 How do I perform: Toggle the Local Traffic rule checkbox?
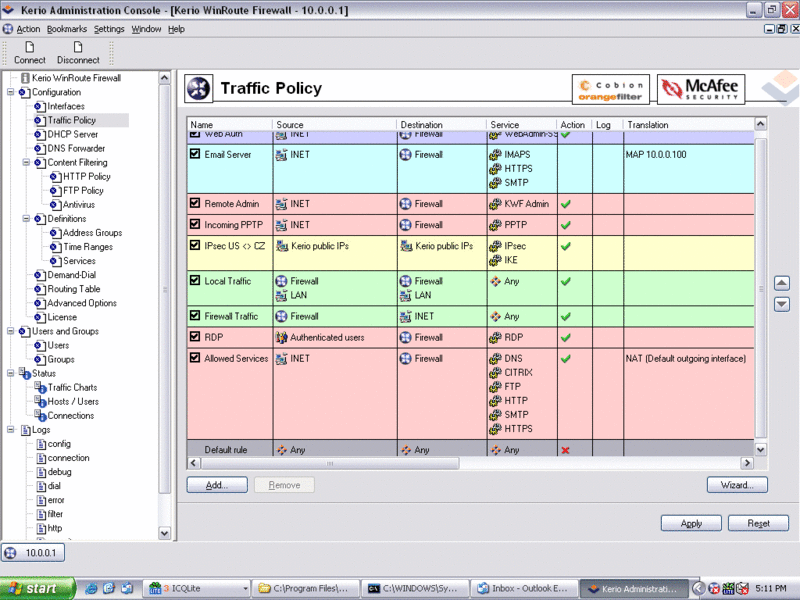[194, 280]
